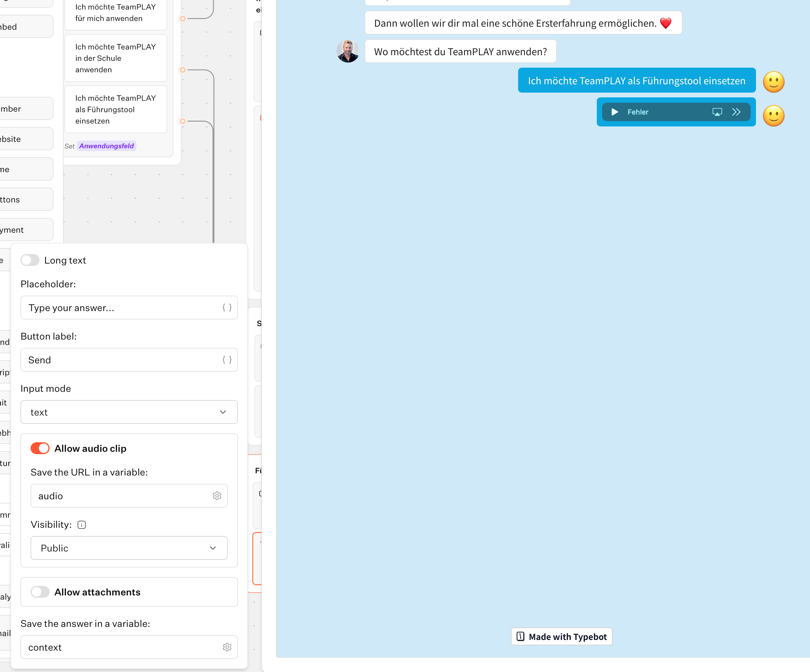Enable the Long text toggle

pos(30,260)
